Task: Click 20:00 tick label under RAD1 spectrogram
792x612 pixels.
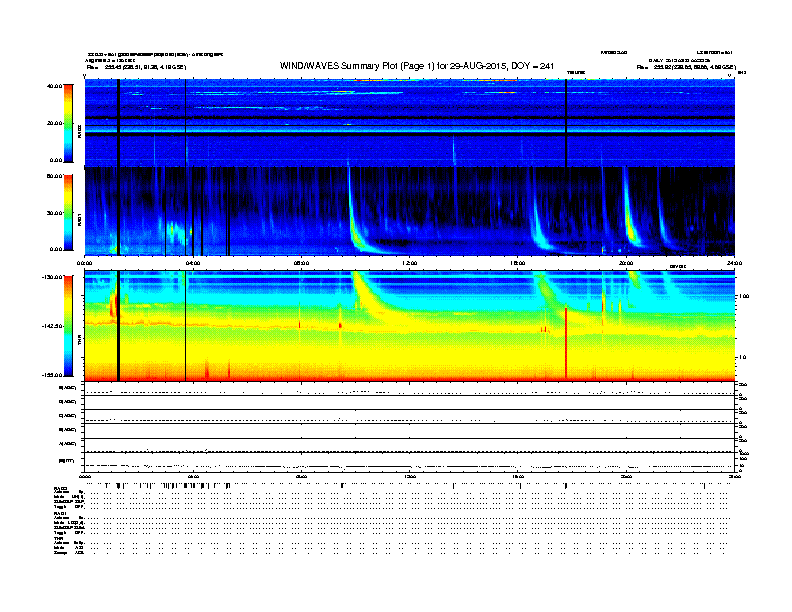Action: click(626, 263)
